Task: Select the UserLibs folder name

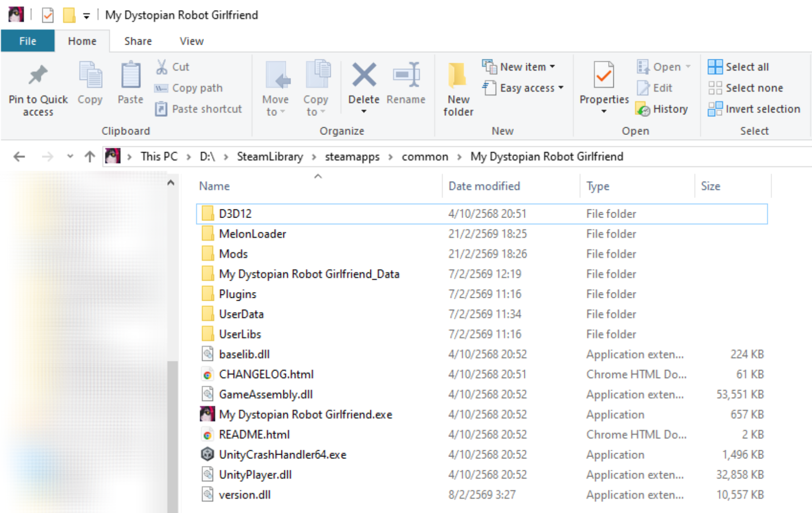Action: tap(240, 334)
